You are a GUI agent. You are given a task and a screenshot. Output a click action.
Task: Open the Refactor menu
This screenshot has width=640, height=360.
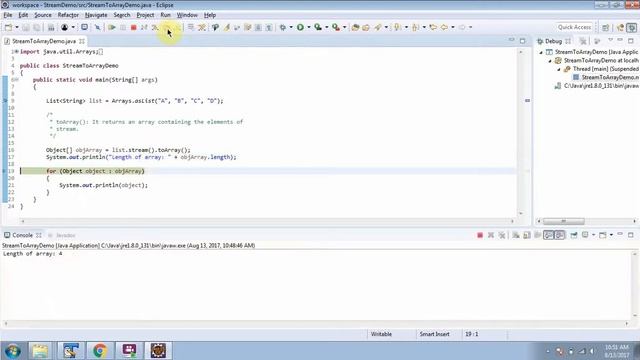68,15
